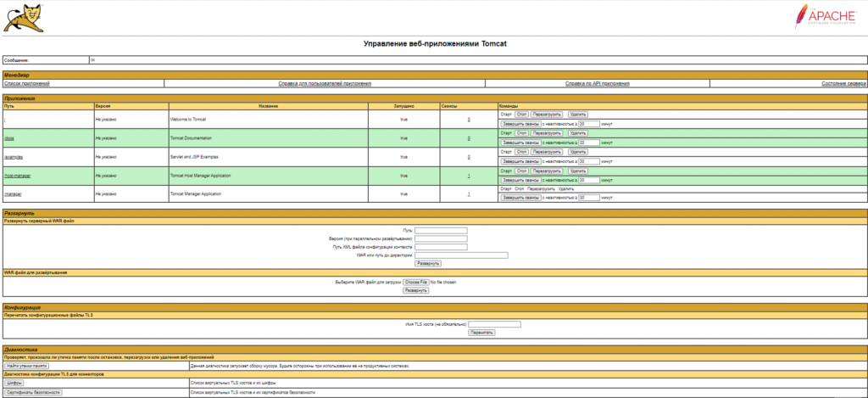
Task: Click Перезагрузить for Welcome to Tomcat
Action: [547, 115]
